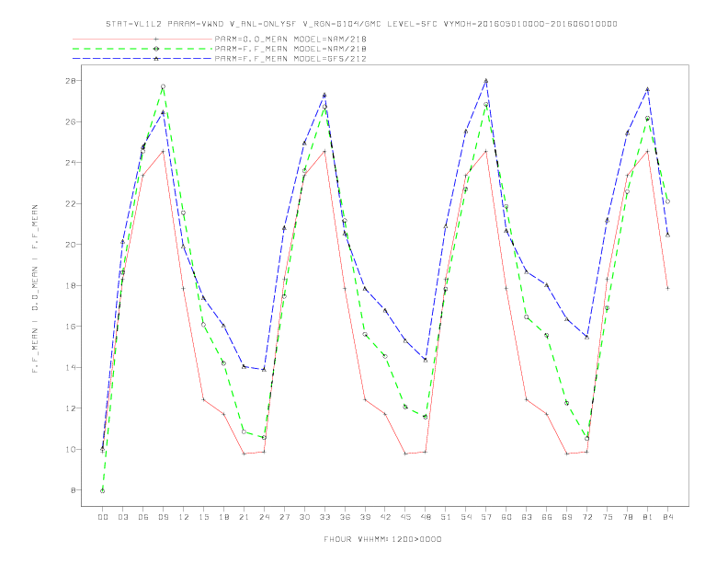728x563 pixels.
Task: Click x-axis tick label 15
Action: coord(203,517)
